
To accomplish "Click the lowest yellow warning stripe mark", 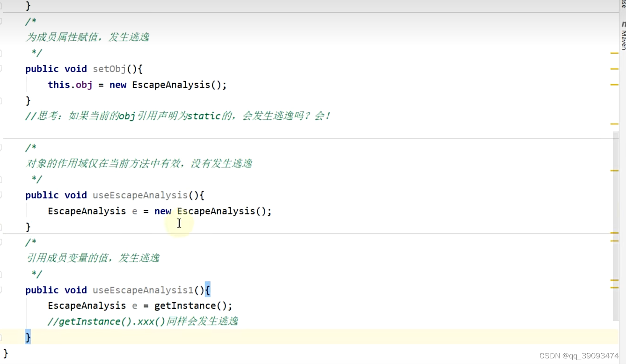I will (614, 288).
